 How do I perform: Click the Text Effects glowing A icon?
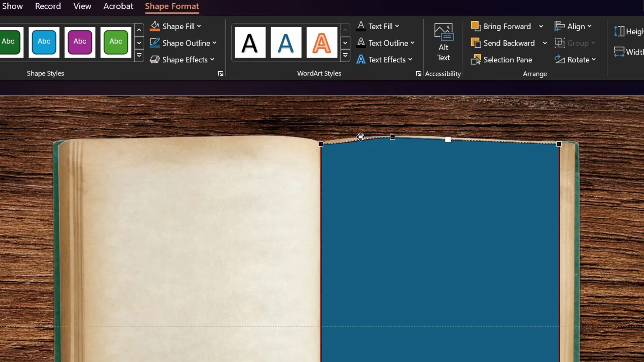tap(361, 60)
